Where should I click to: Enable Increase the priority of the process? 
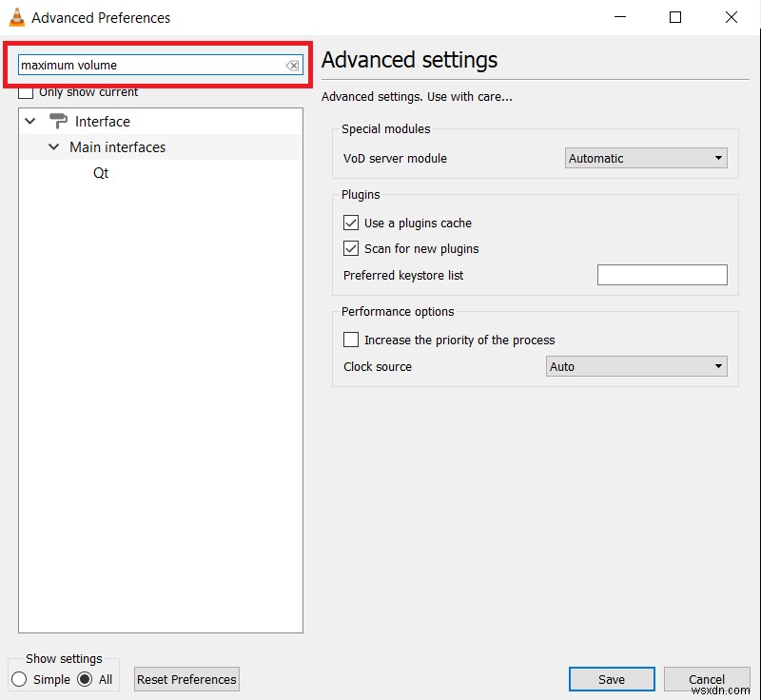pyautogui.click(x=351, y=339)
